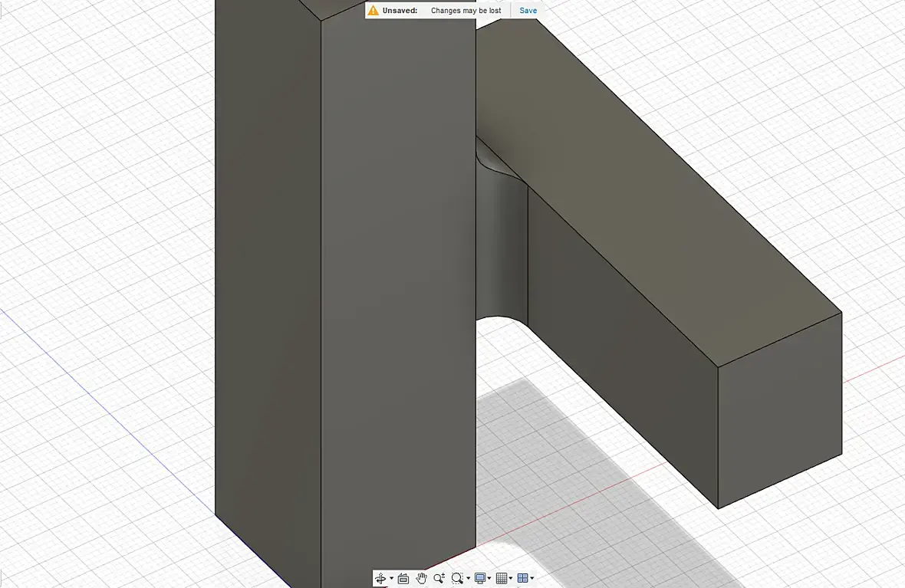905x588 pixels.
Task: Select the top face of the angled beam
Action: pyautogui.click(x=652, y=190)
